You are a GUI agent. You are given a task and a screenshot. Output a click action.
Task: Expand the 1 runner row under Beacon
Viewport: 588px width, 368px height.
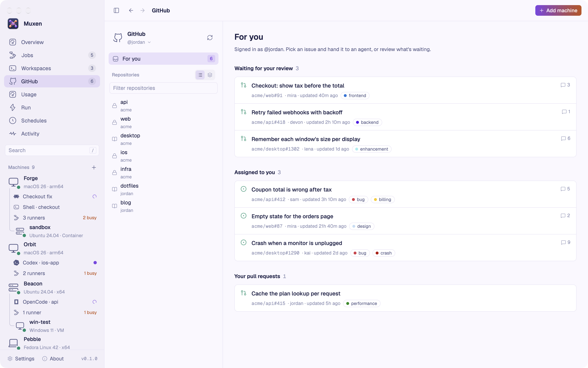pos(55,312)
